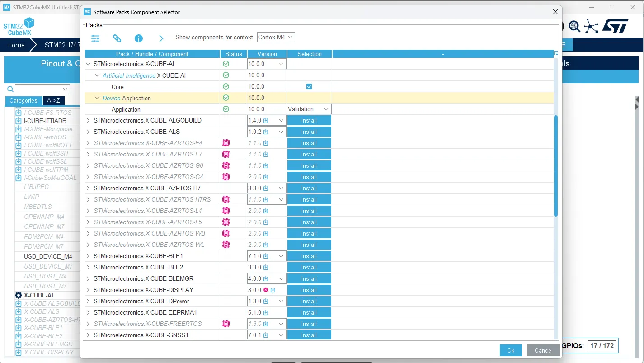
Task: Click the gear icon beside X-CUBE-AI in sidebar
Action: coord(19,295)
